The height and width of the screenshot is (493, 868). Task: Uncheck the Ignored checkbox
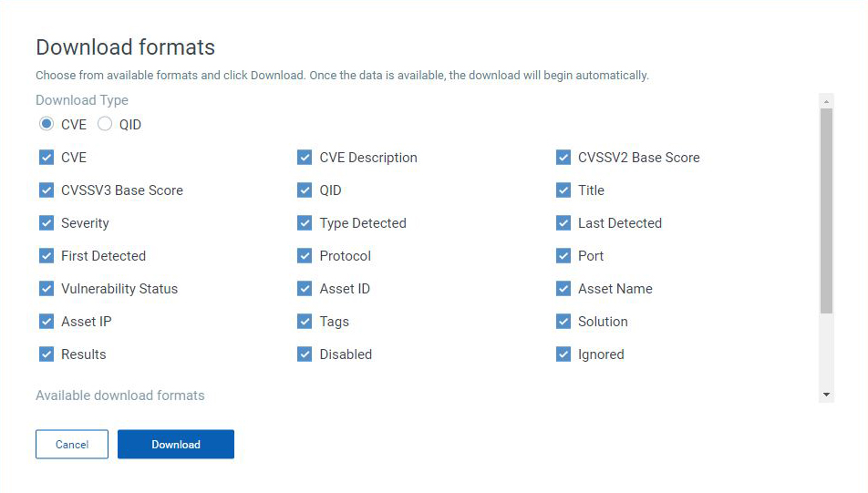point(563,354)
